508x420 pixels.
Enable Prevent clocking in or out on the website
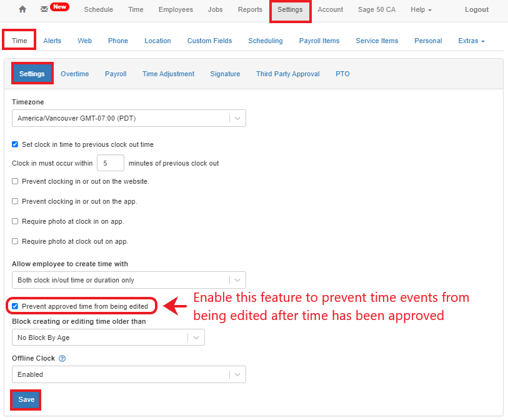[x=15, y=181]
